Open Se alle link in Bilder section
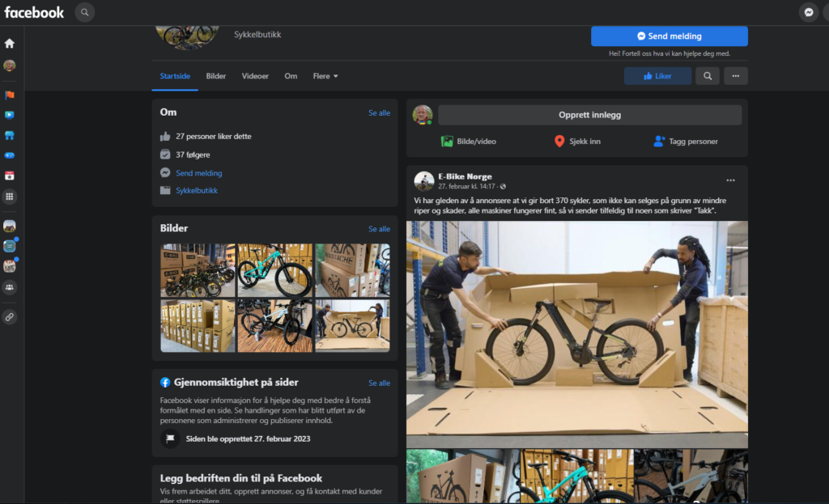 [379, 229]
